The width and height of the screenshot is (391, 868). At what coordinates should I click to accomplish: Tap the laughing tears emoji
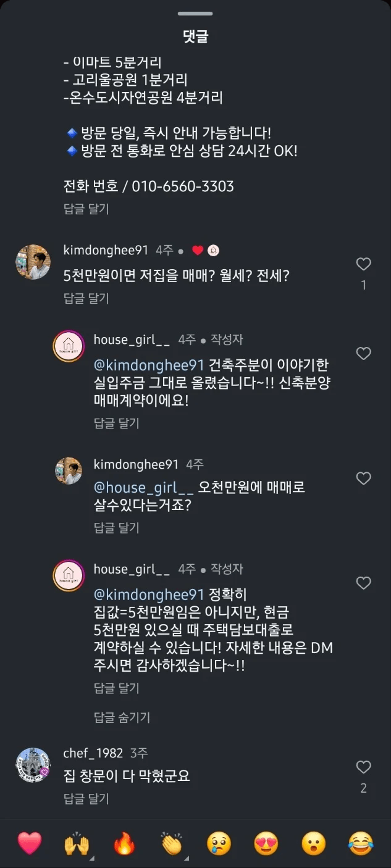[x=361, y=843]
